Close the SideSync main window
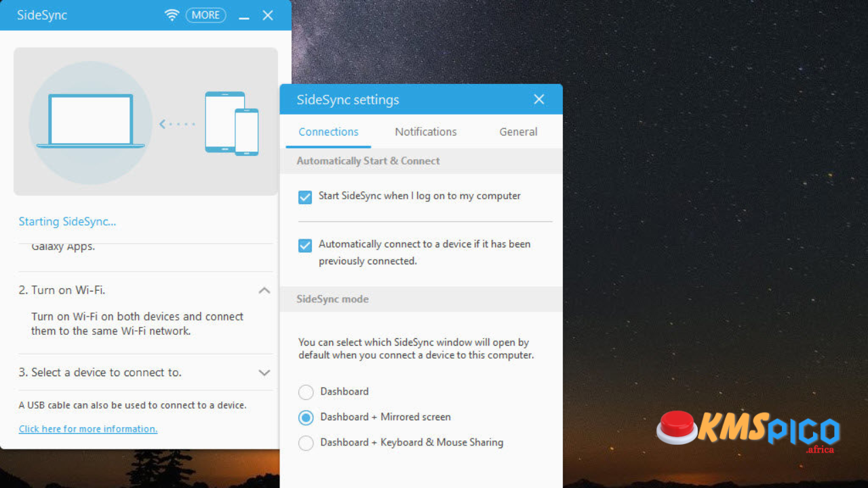This screenshot has width=868, height=488. point(268,15)
